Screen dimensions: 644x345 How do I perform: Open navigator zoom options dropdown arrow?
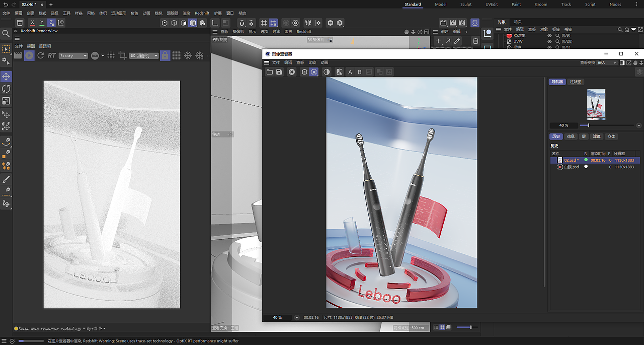pyautogui.click(x=639, y=125)
